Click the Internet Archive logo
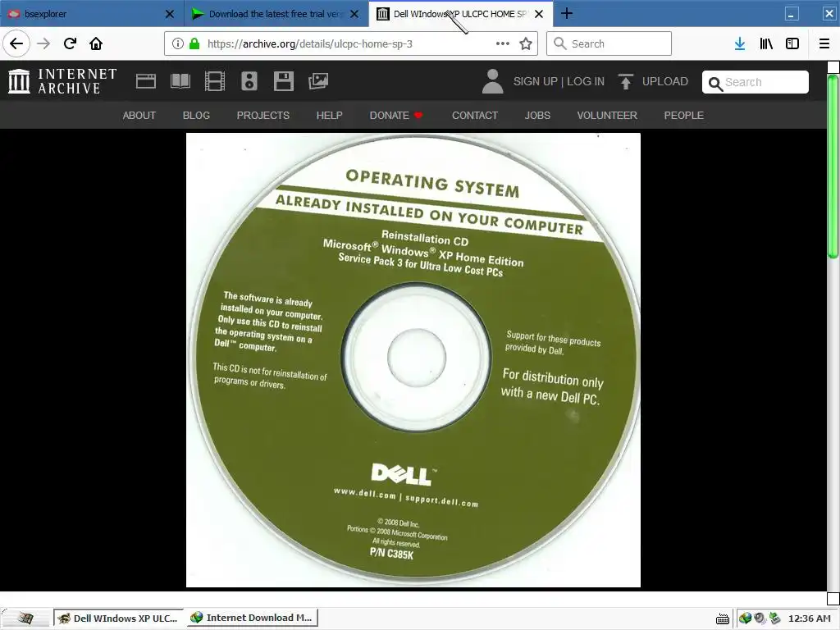This screenshot has width=840, height=630. (x=62, y=81)
